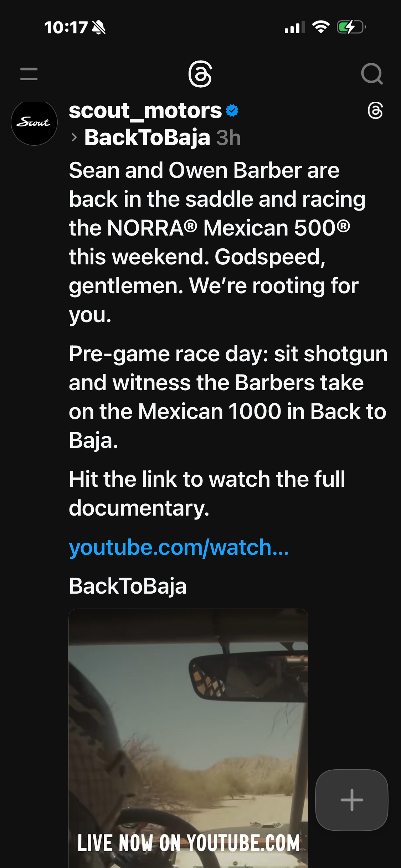This screenshot has width=401, height=868.
Task: Open the hamburger menu icon
Action: click(x=29, y=74)
